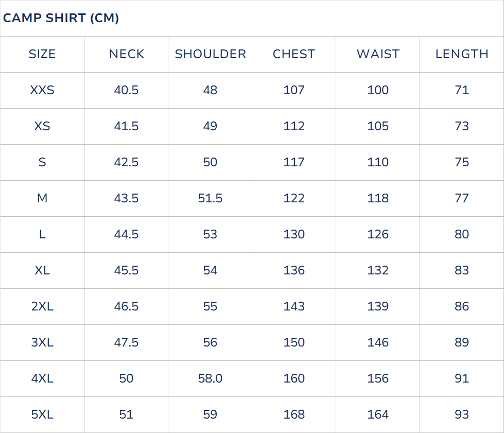Click the SHOULDER column header
The image size is (504, 433).
point(210,54)
